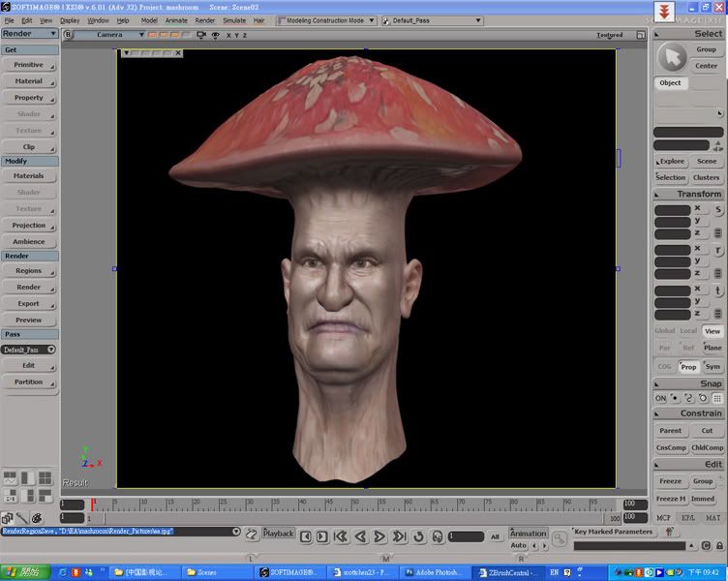
Task: Toggle loop playback icon
Action: click(418, 536)
